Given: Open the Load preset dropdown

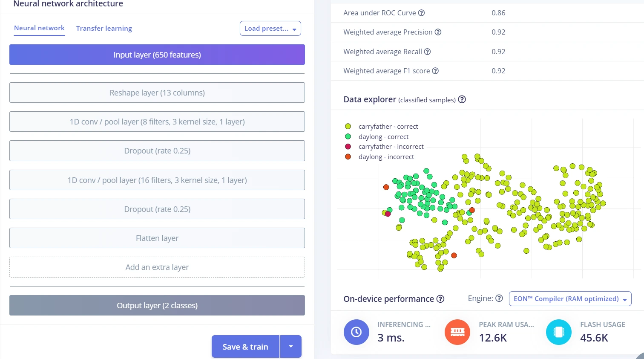Looking at the screenshot, I should pos(270,29).
